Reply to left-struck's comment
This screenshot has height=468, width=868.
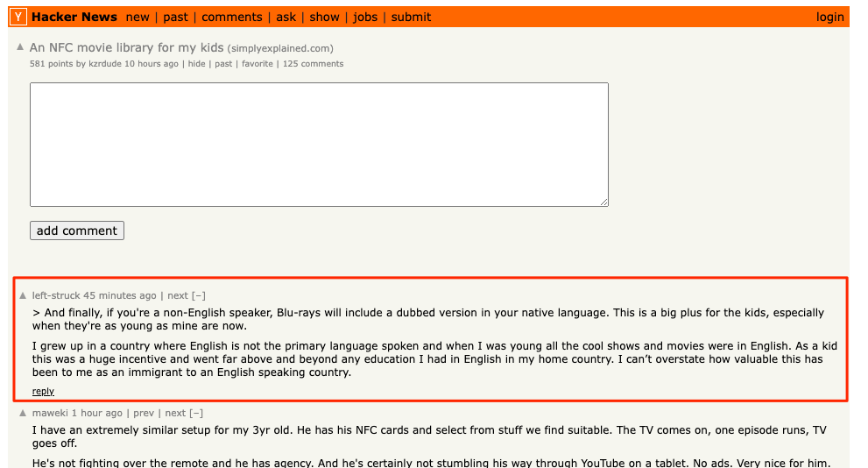(x=43, y=392)
